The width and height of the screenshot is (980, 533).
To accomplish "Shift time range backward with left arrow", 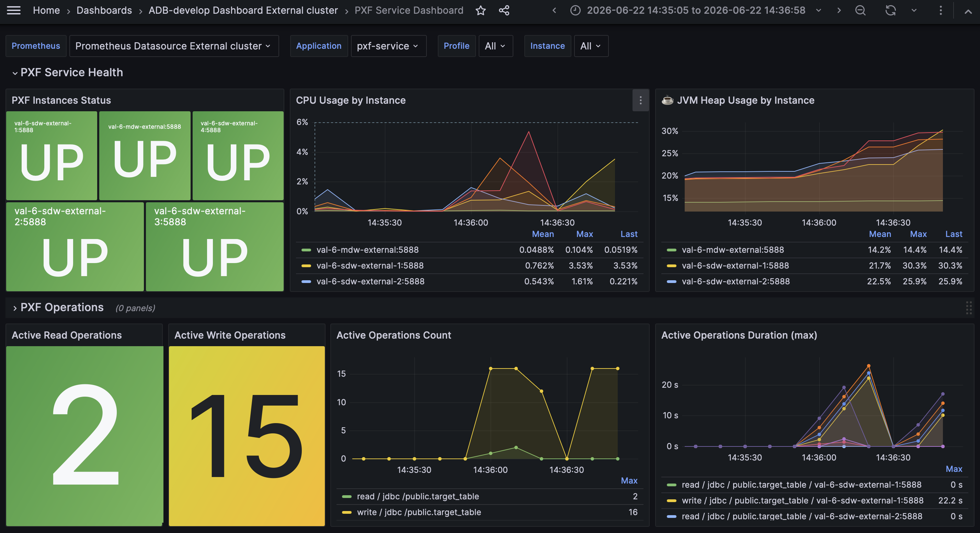I will click(x=554, y=10).
